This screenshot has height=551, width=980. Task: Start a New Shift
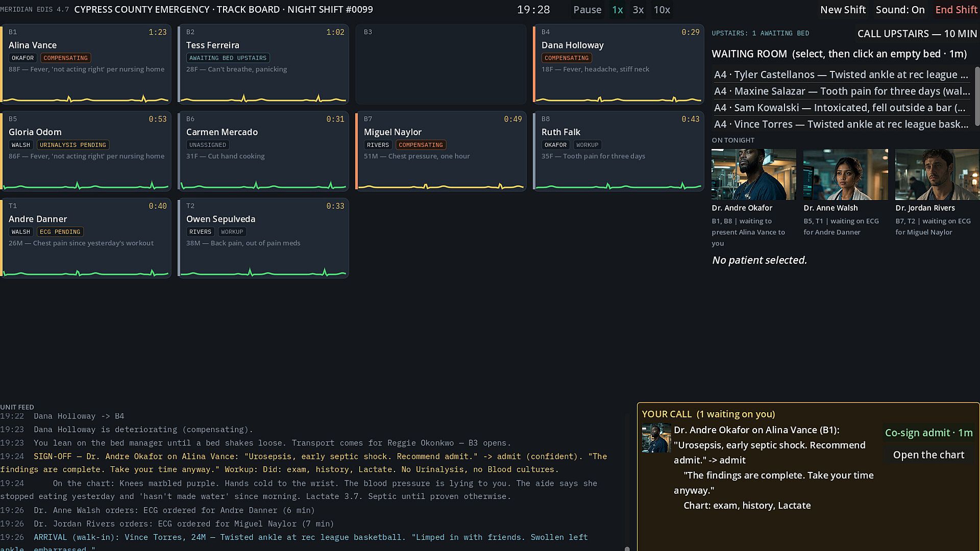pos(843,10)
